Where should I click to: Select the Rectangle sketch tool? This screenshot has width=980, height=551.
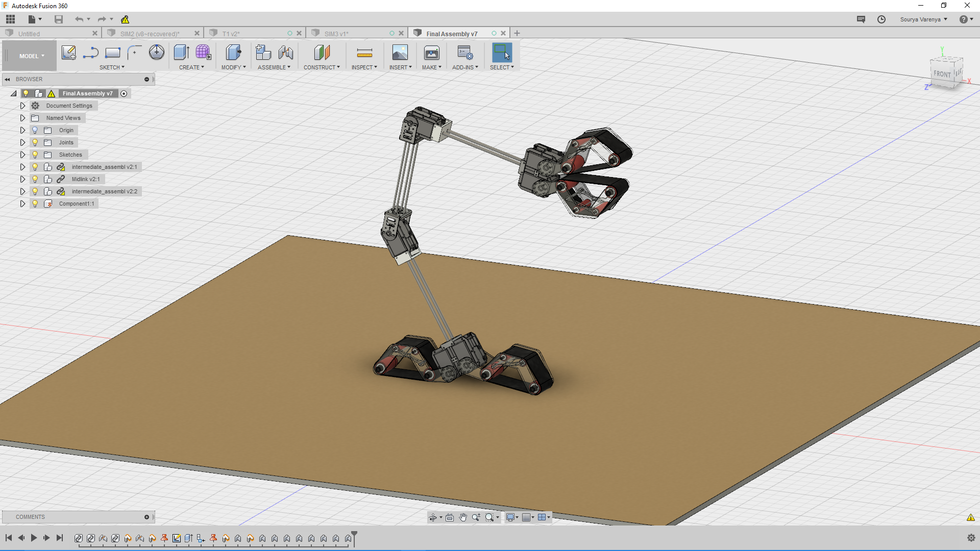point(112,53)
